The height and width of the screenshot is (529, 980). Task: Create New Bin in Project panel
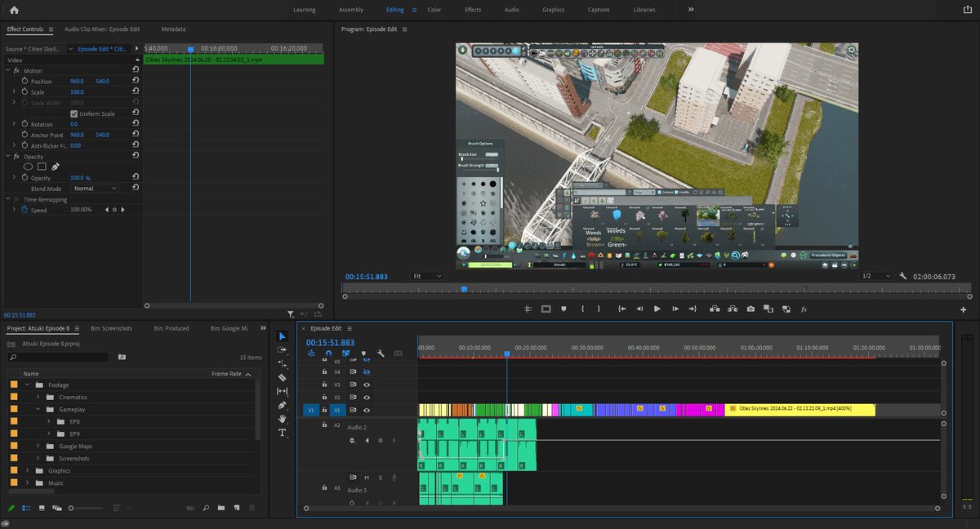[220, 508]
